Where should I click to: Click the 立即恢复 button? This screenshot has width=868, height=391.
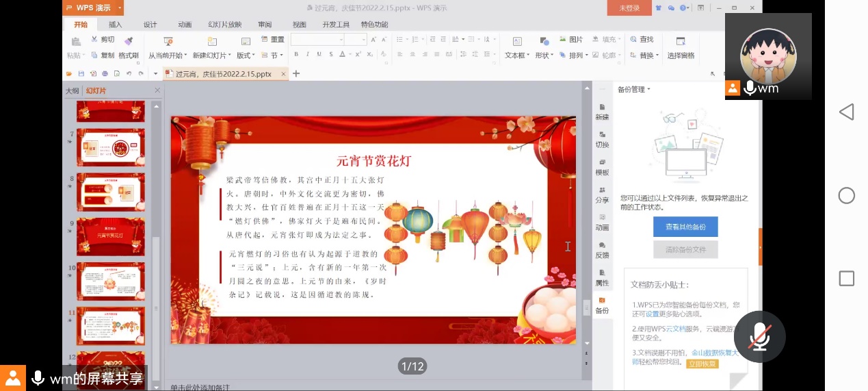[702, 364]
